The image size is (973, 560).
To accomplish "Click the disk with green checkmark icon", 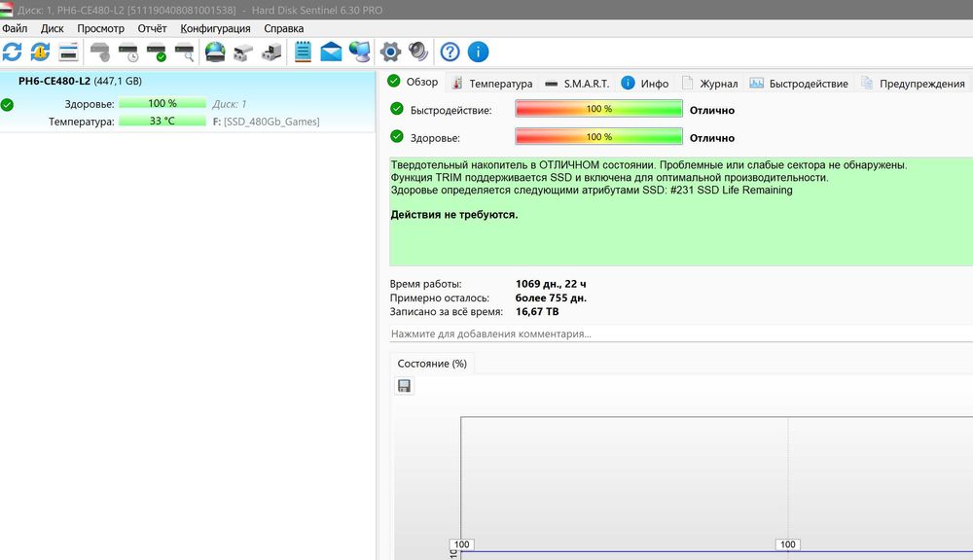I will 157,52.
